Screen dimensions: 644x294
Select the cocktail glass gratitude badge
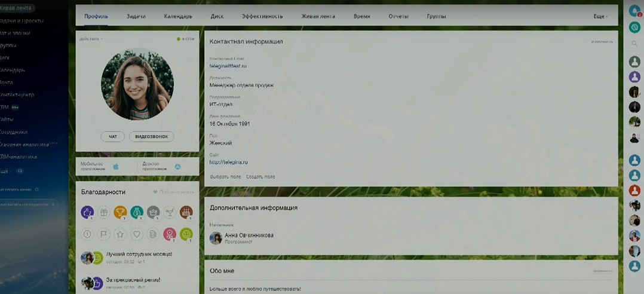[170, 212]
